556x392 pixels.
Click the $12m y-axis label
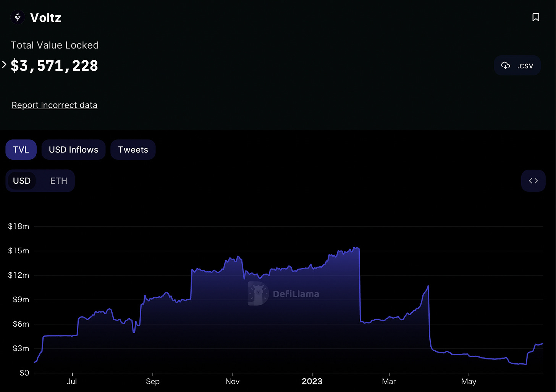click(19, 275)
